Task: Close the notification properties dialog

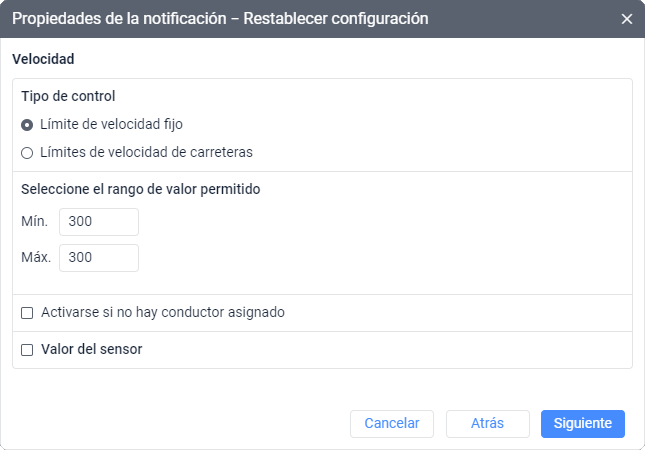Action: coord(627,19)
